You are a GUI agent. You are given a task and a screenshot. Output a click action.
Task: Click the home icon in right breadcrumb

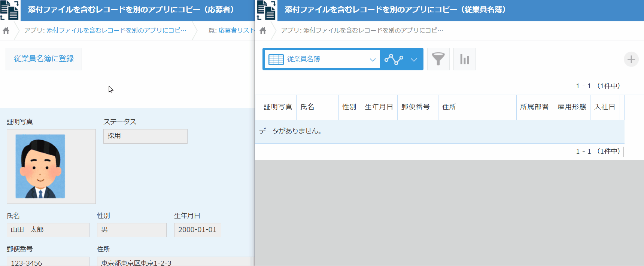tap(263, 31)
